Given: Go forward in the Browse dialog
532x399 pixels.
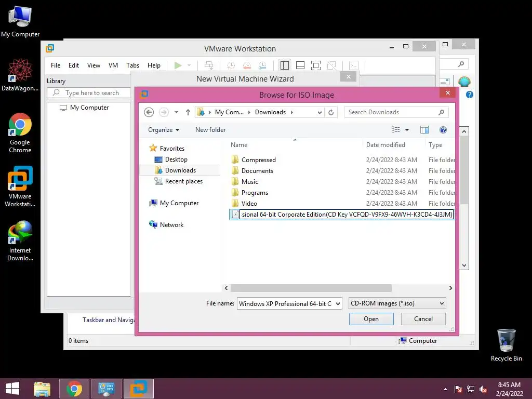Looking at the screenshot, I should (164, 112).
